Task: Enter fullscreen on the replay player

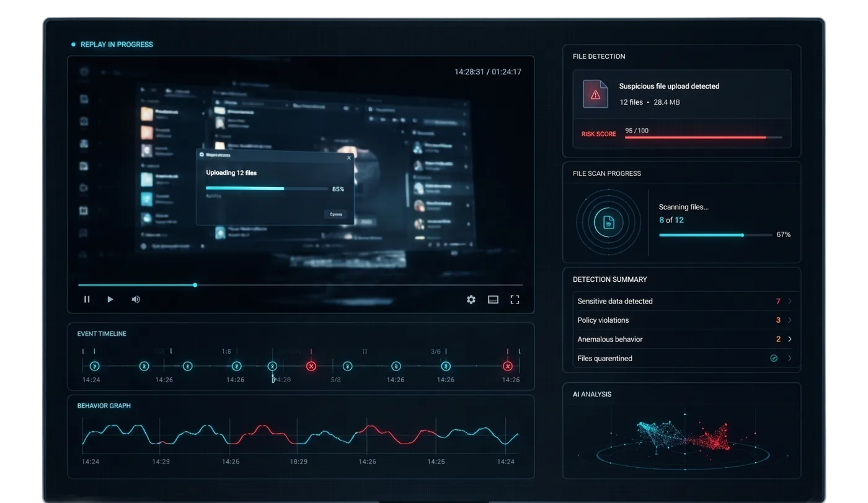Action: [x=515, y=300]
